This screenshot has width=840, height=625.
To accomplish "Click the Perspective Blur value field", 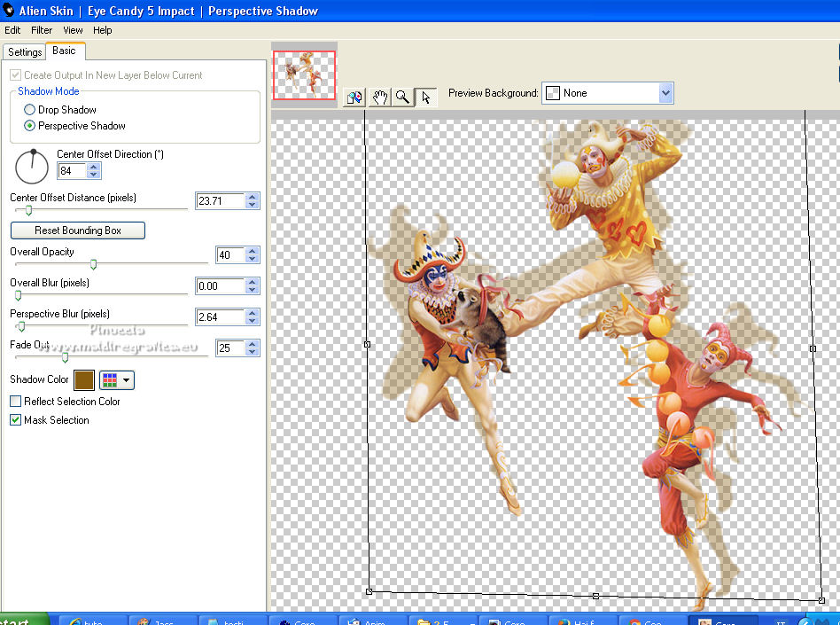I will click(x=220, y=317).
